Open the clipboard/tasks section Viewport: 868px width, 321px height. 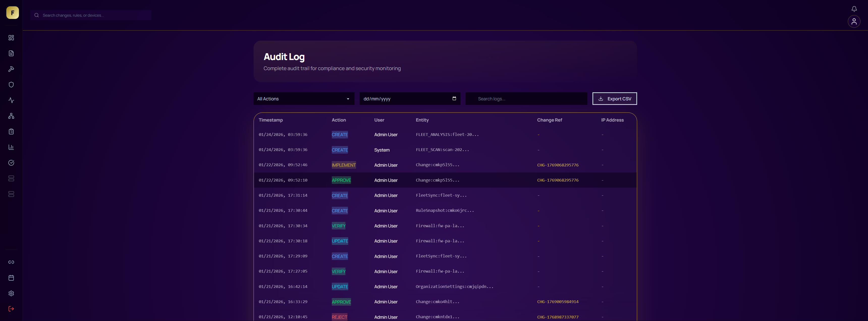tap(11, 131)
